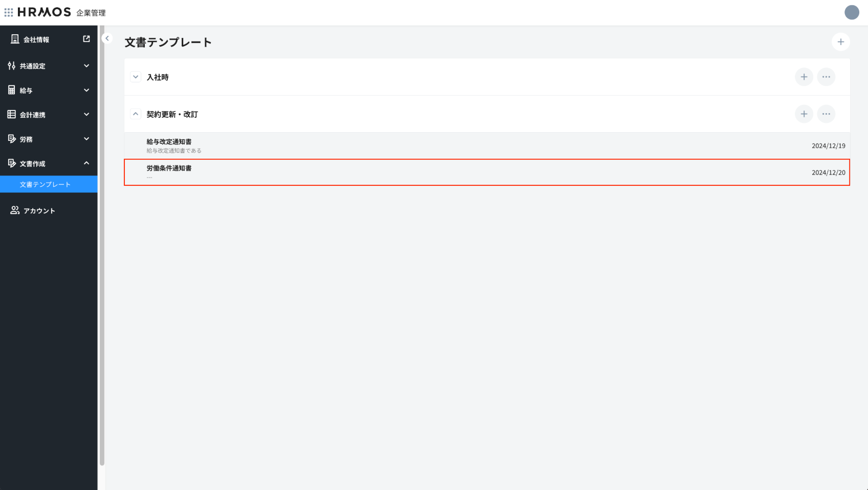Select 文書テンプレート in the sidebar

[x=45, y=184]
